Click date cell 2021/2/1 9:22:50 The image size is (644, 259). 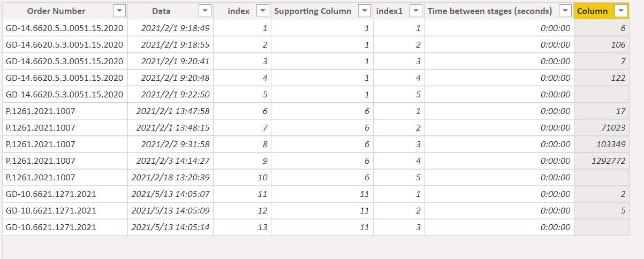(170, 94)
